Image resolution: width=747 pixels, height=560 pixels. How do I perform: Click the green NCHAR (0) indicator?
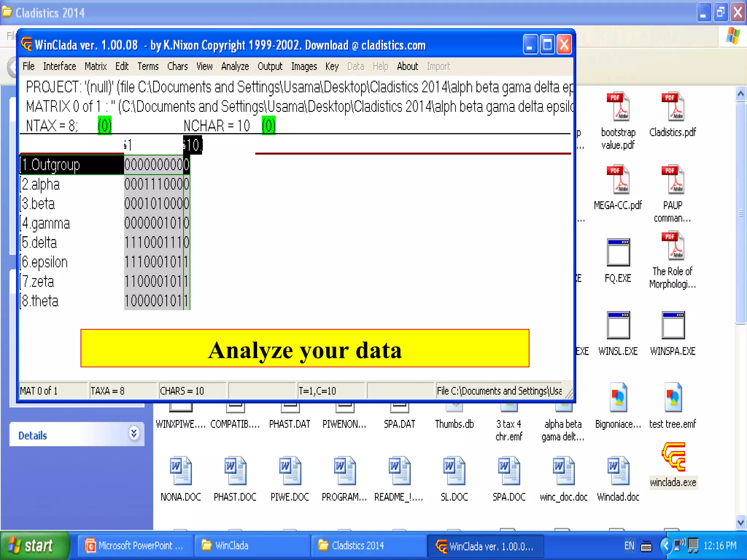(269, 126)
